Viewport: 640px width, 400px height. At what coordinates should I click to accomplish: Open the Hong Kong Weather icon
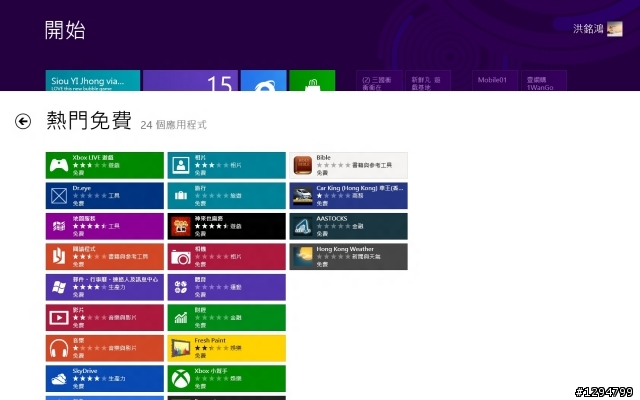302,257
